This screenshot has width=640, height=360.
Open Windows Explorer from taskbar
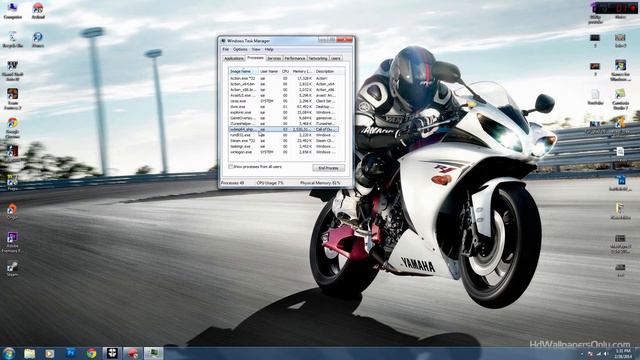click(x=29, y=353)
